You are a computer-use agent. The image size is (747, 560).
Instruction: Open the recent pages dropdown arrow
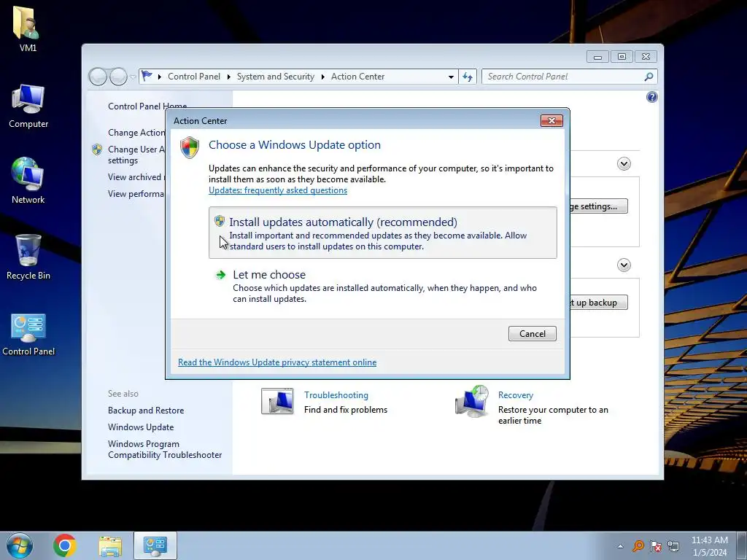point(133,77)
